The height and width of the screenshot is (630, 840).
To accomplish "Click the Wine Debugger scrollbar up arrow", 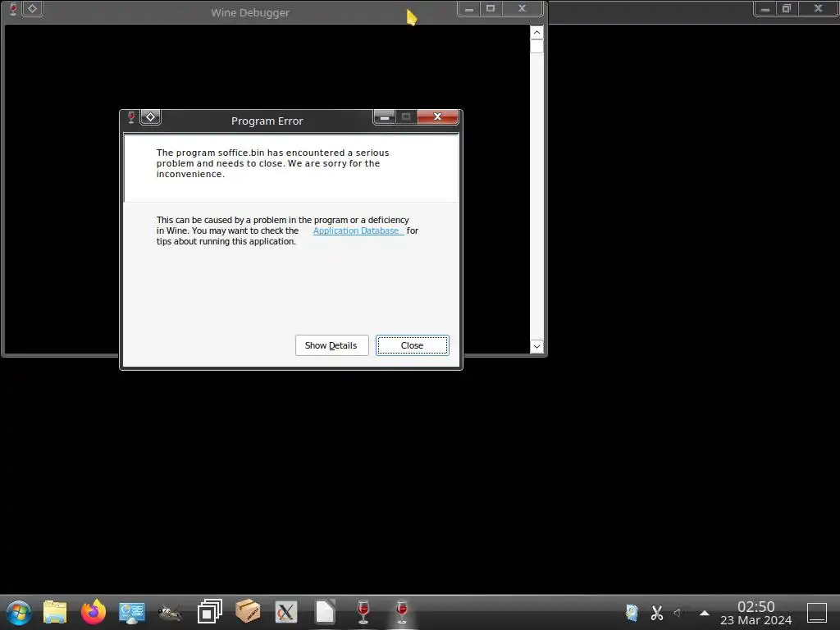I will pyautogui.click(x=536, y=33).
